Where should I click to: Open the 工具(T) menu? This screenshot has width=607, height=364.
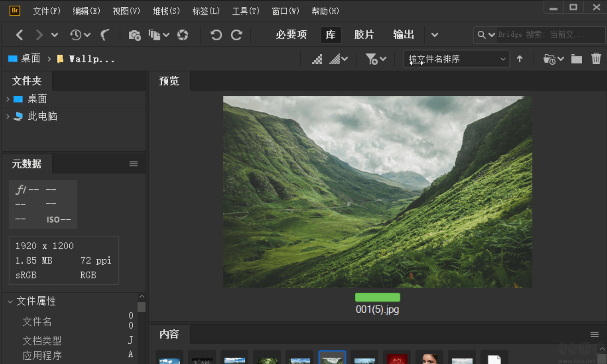[245, 11]
